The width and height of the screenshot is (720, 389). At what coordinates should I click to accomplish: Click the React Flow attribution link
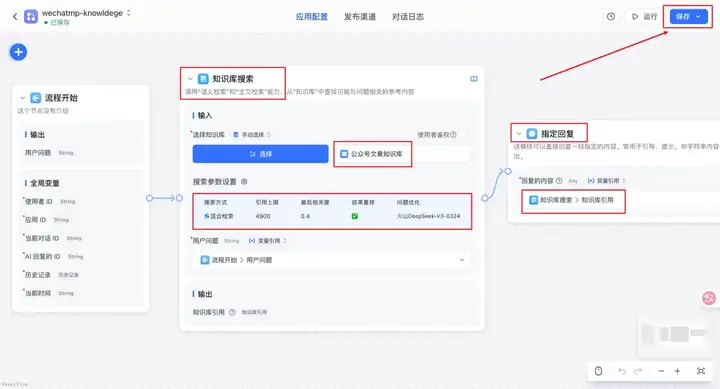tap(15, 384)
